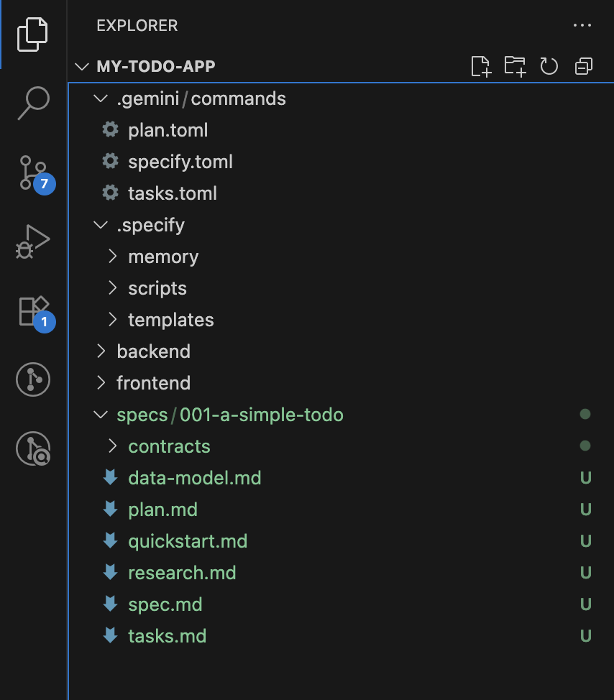This screenshot has height=700, width=614.
Task: Click the MY-TODO-APP workspace title
Action: [156, 67]
